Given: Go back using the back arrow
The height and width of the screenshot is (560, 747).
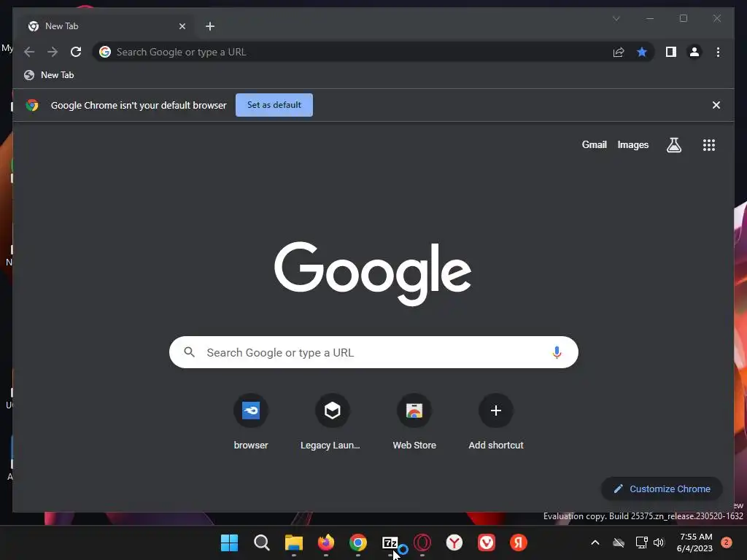Looking at the screenshot, I should click(29, 52).
